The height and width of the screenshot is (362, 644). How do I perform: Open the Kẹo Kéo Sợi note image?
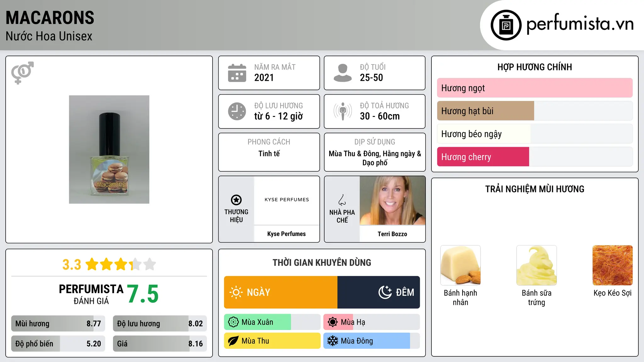[x=613, y=265]
